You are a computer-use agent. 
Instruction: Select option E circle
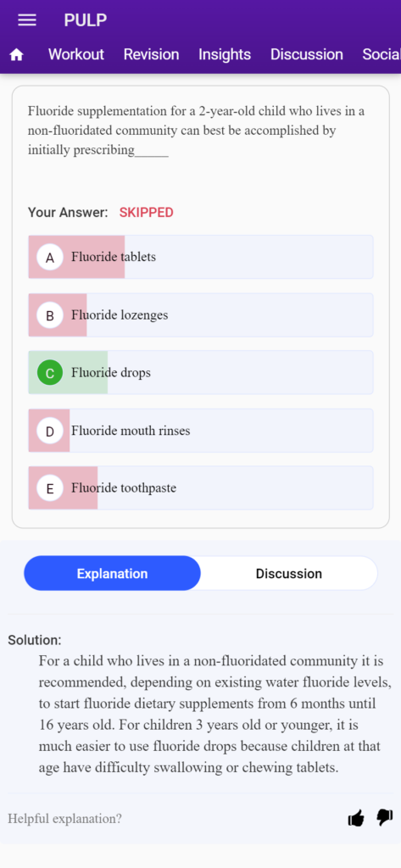(50, 488)
